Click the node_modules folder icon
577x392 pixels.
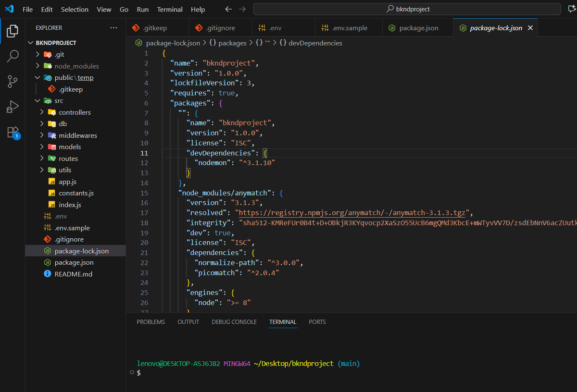pyautogui.click(x=47, y=66)
